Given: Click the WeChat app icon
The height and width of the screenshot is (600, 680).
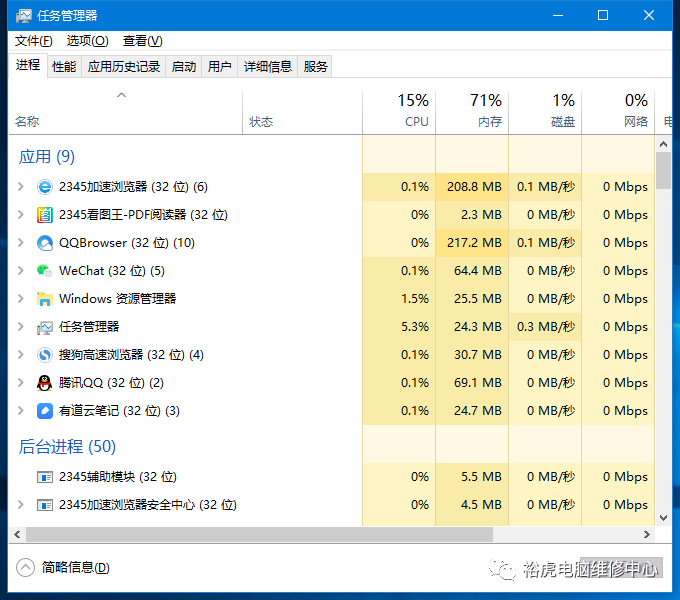Looking at the screenshot, I should 45,271.
